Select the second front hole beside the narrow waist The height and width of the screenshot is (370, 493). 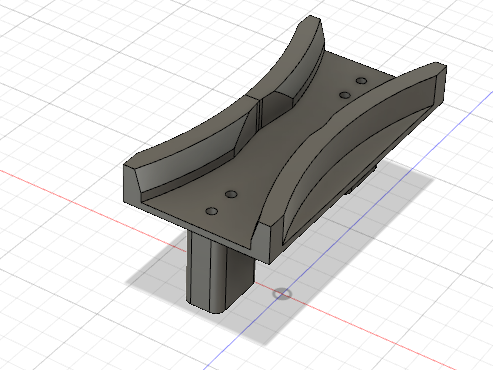coord(231,194)
